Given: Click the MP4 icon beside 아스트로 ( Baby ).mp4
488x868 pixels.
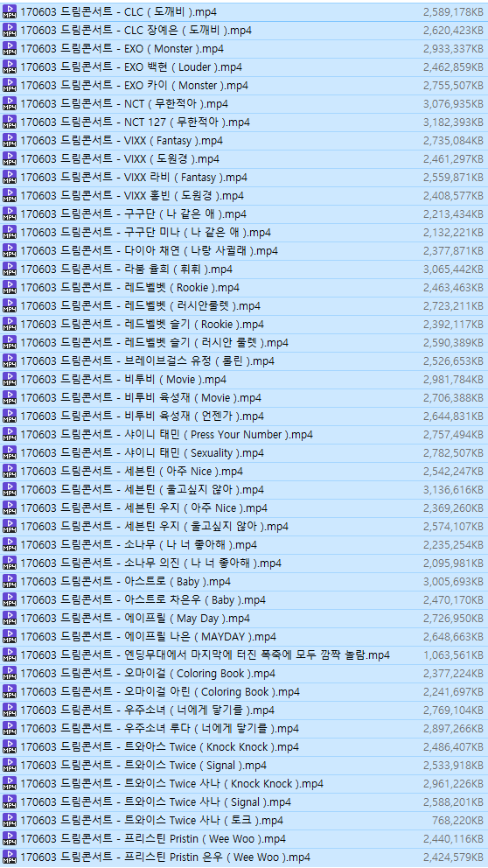Looking at the screenshot, I should point(10,581).
